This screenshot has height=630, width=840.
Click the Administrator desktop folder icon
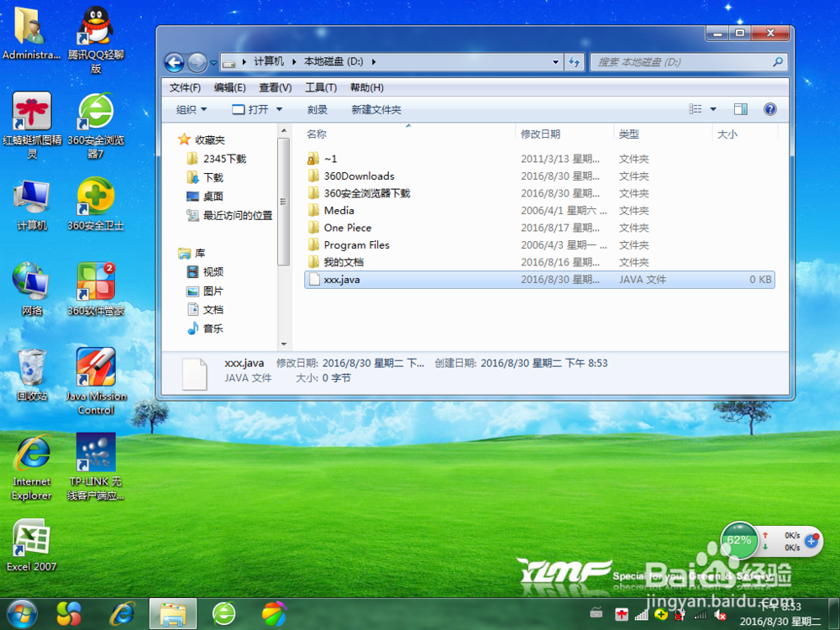(x=31, y=34)
